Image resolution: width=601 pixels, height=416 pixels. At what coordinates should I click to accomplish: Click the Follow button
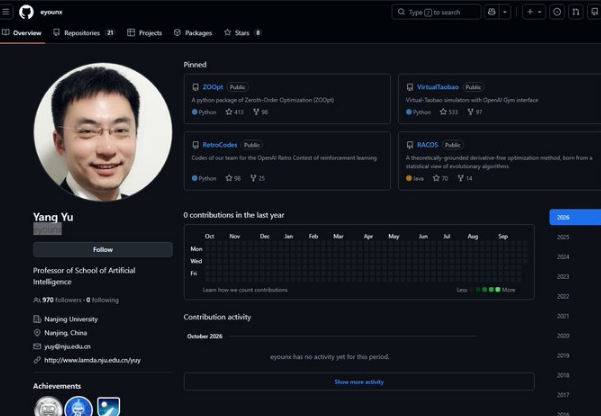[x=103, y=250]
